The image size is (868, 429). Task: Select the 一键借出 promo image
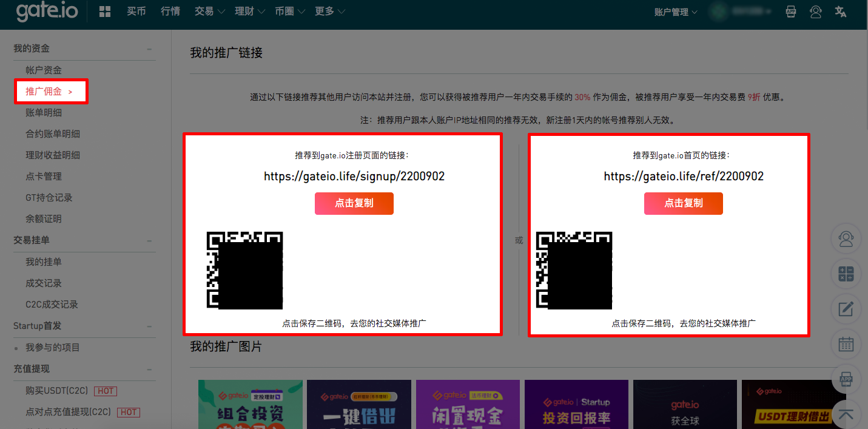coord(359,404)
